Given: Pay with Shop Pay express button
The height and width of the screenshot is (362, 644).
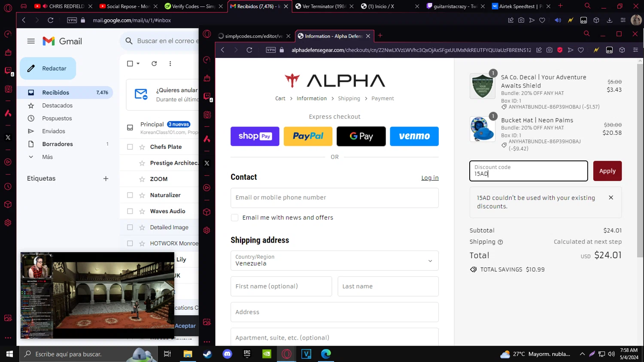Looking at the screenshot, I should point(255,136).
